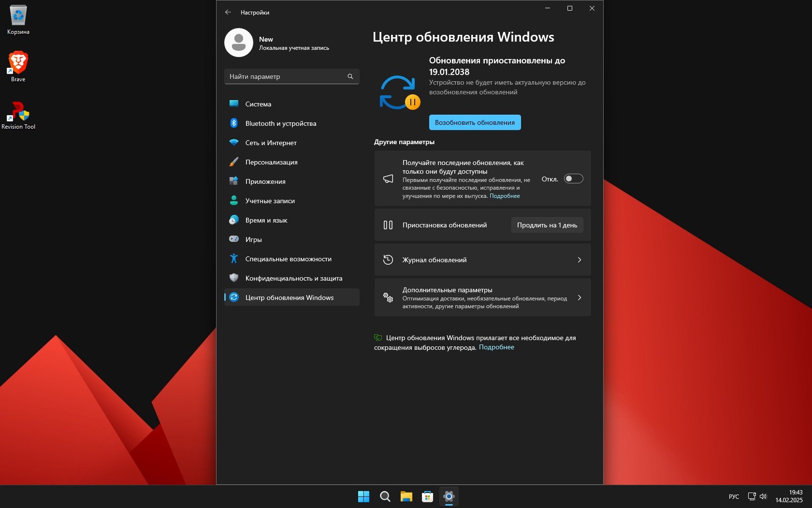Screen dimensions: 812x508
Task: Open the Recycle Bin (Корзина) desktop icon
Action: click(x=18, y=20)
